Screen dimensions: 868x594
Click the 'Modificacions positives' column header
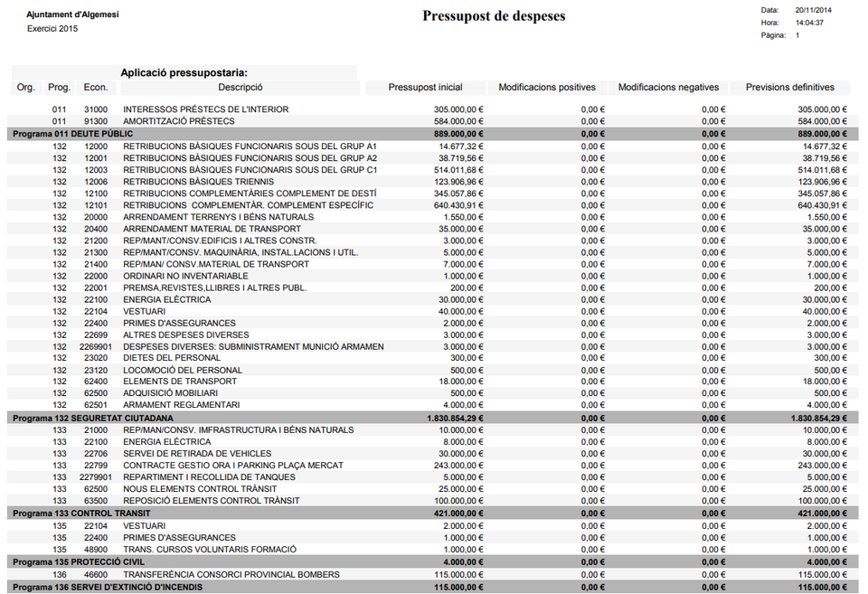pyautogui.click(x=547, y=88)
